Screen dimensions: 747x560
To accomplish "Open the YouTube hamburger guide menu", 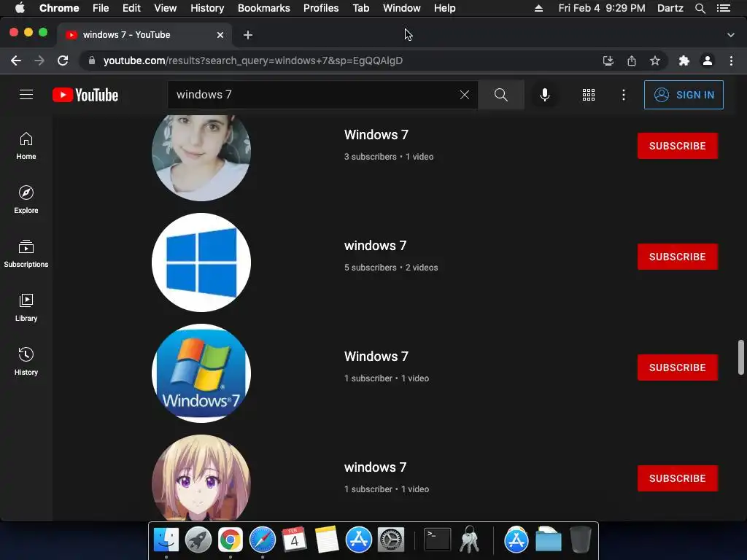I will (26, 95).
